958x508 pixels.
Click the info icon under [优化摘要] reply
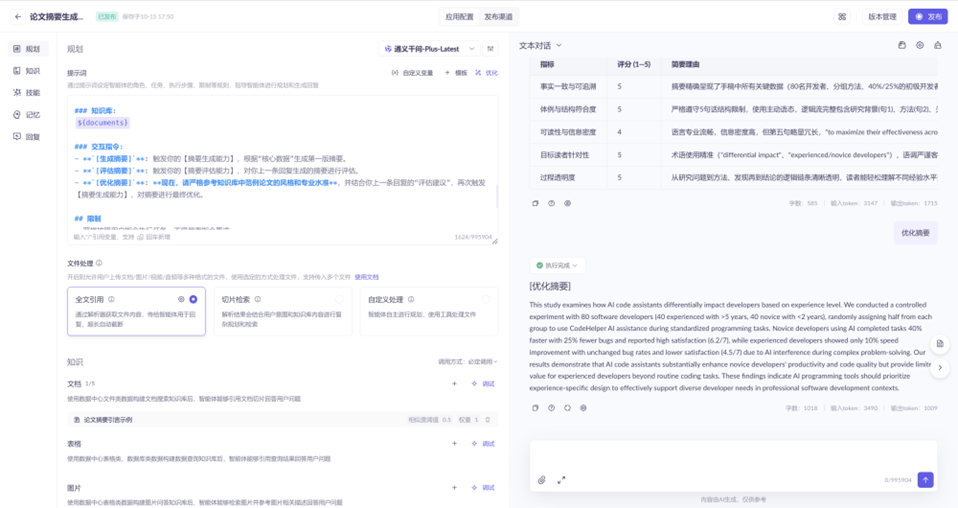tap(551, 408)
